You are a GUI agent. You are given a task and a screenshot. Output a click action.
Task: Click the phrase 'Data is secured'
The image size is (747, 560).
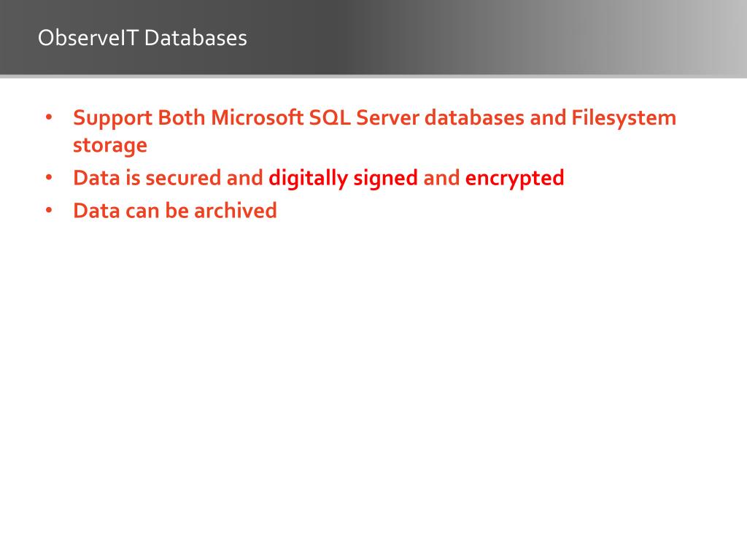[x=147, y=178]
